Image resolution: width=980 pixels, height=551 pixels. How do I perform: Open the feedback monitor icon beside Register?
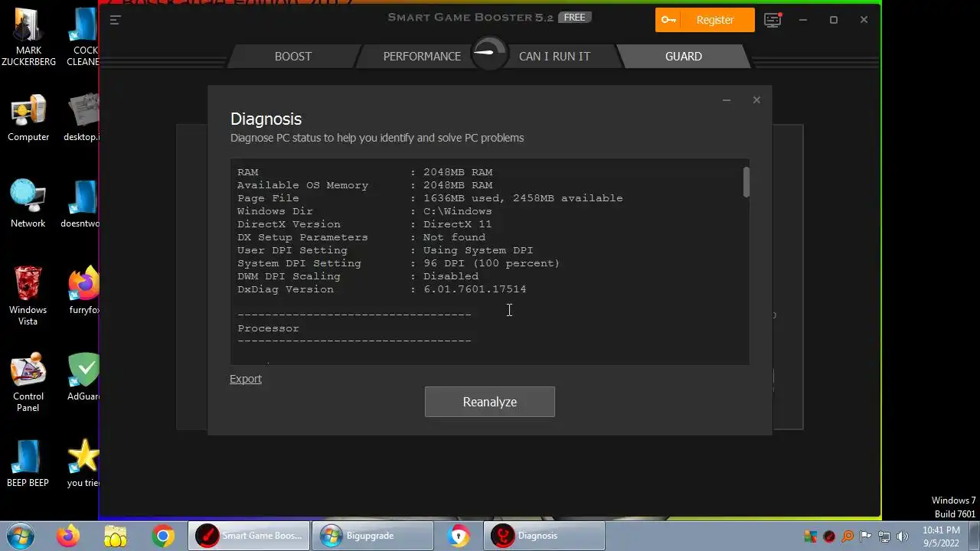[x=773, y=20]
